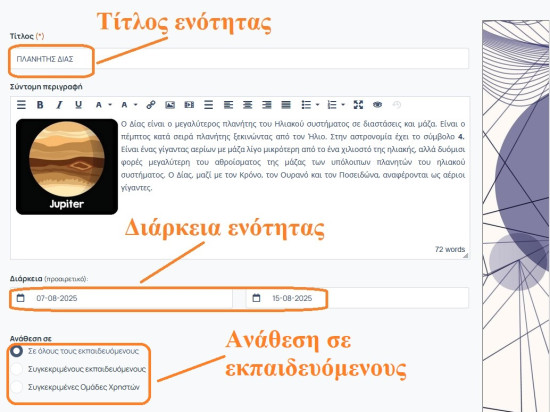The height and width of the screenshot is (412, 550).
Task: Toggle the preview eye icon in toolbar
Action: (377, 104)
